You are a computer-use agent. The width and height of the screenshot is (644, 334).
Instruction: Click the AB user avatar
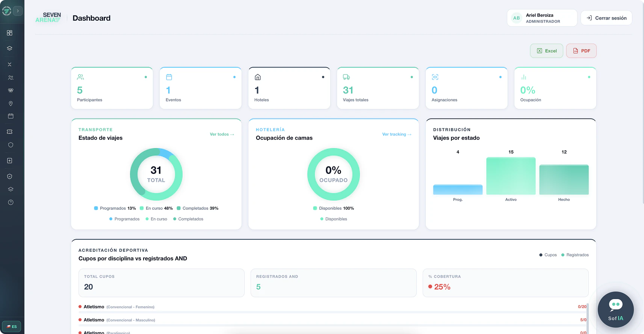pyautogui.click(x=517, y=18)
